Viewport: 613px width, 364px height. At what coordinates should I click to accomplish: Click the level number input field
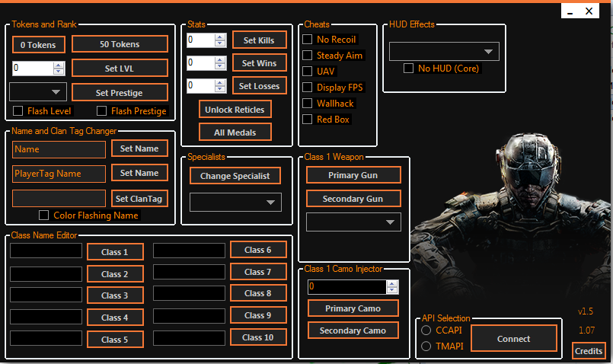38,68
